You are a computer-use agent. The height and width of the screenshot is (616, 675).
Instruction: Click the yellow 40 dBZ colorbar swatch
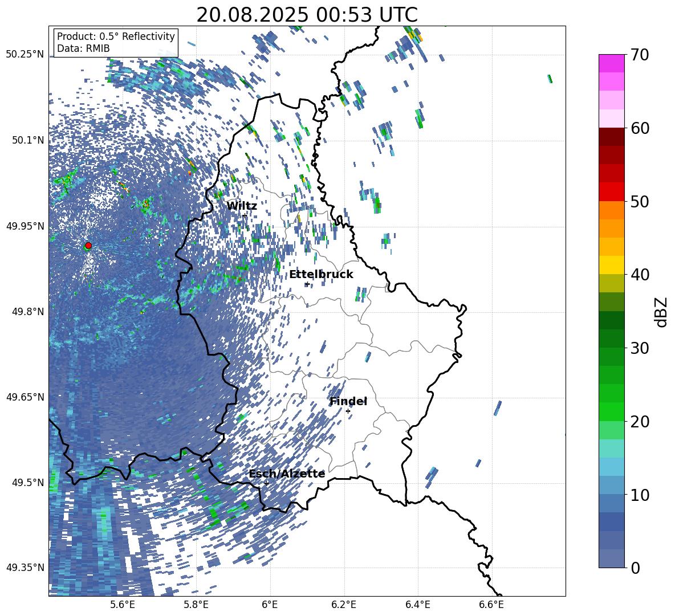611,265
